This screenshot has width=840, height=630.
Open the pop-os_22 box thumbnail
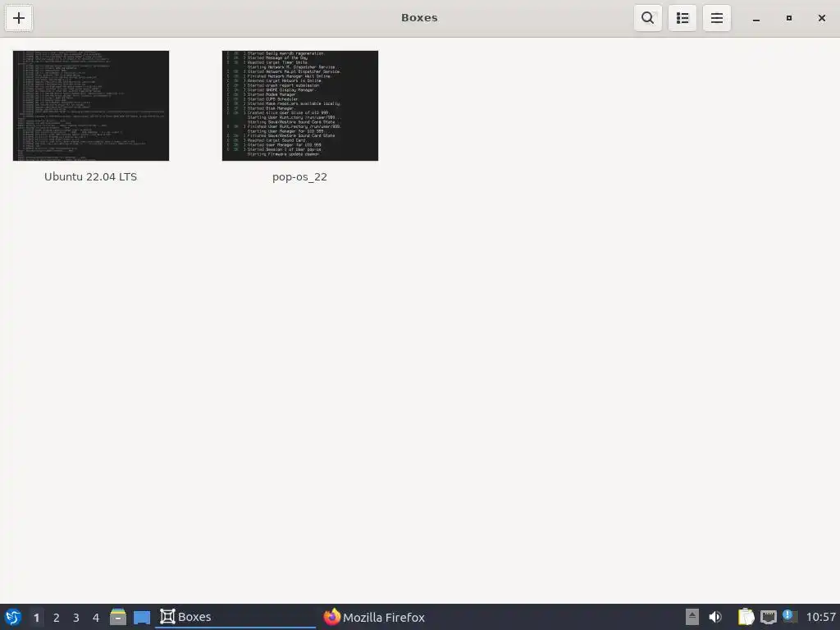[300, 106]
